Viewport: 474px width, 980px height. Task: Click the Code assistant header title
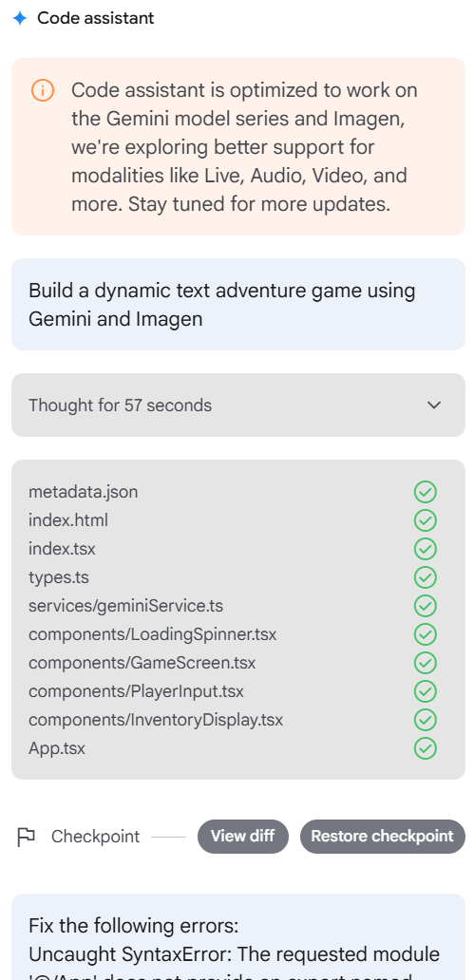(x=96, y=18)
